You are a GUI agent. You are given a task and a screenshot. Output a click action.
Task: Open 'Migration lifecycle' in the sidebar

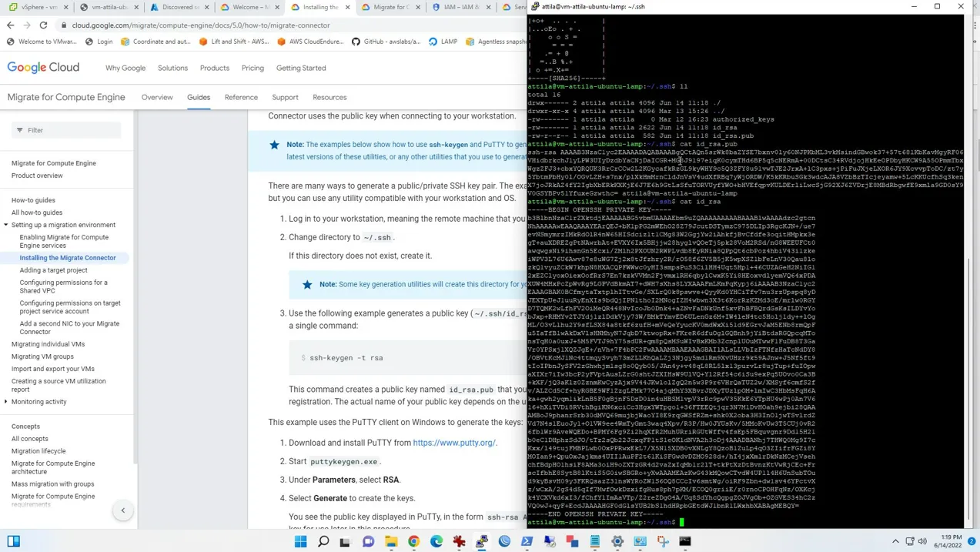point(38,451)
